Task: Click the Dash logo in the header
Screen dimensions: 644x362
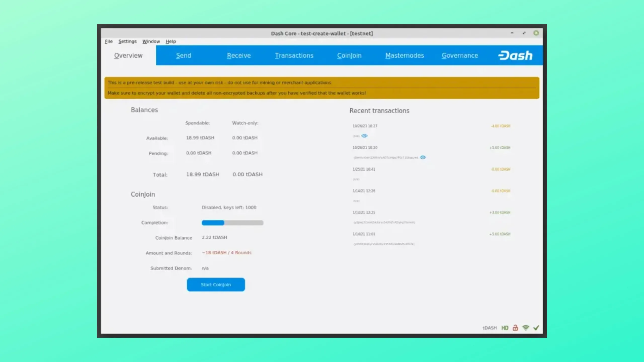Action: (x=515, y=56)
